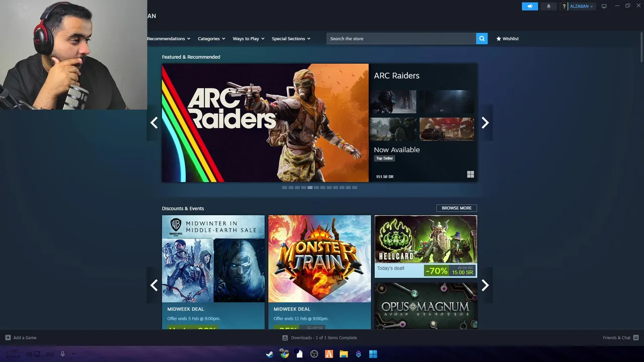Screen dimensions: 644x362
Task: Open Google Chrome from the taskbar
Action: coord(285,354)
